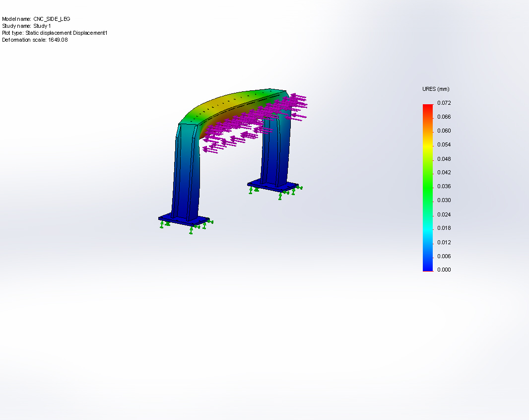529x420 pixels.
Task: Click the Plot type Static displacement text
Action: point(55,33)
